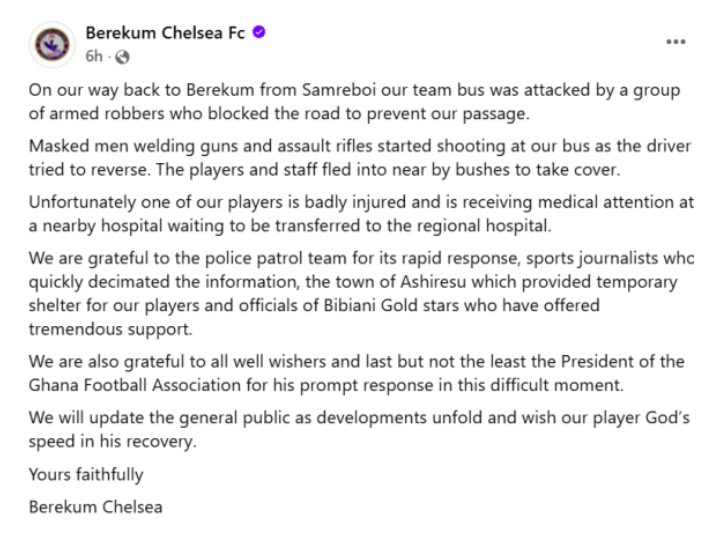Click the purple verified badge icon
720x553 pixels.
tap(259, 33)
